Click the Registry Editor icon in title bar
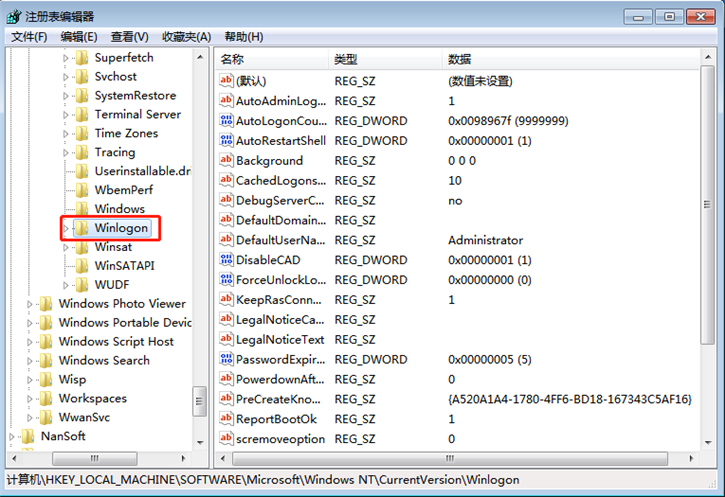725x497 pixels. coord(15,16)
